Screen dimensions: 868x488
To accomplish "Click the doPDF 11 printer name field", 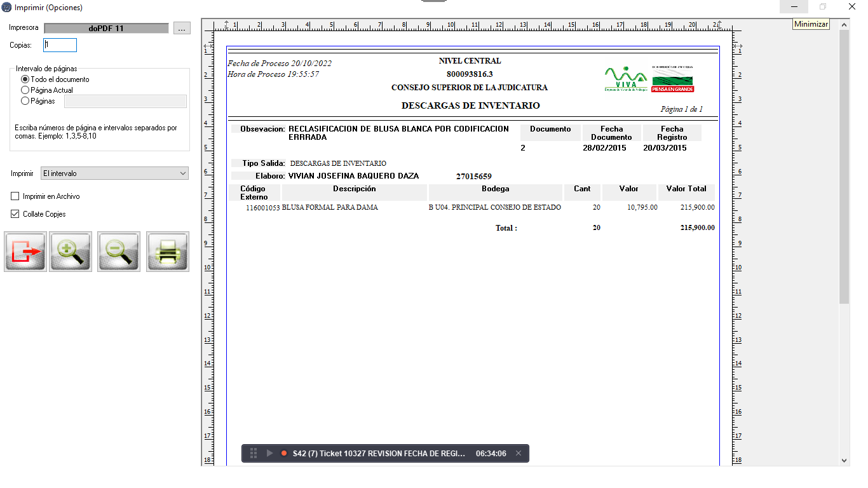I will 106,28.
